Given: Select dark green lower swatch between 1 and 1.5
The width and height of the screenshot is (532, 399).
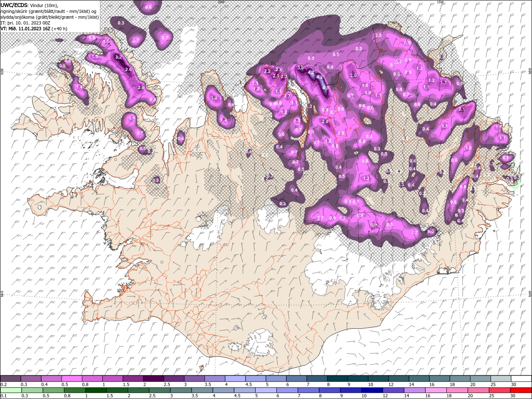Looking at the screenshot, I should [96, 390].
